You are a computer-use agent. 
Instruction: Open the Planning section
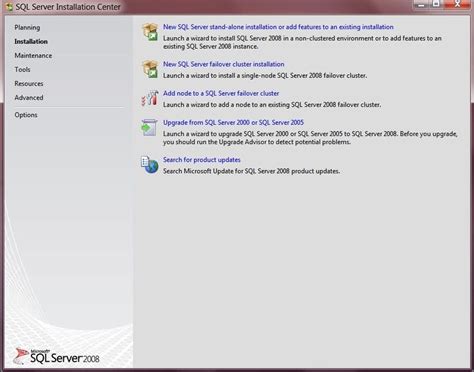27,28
